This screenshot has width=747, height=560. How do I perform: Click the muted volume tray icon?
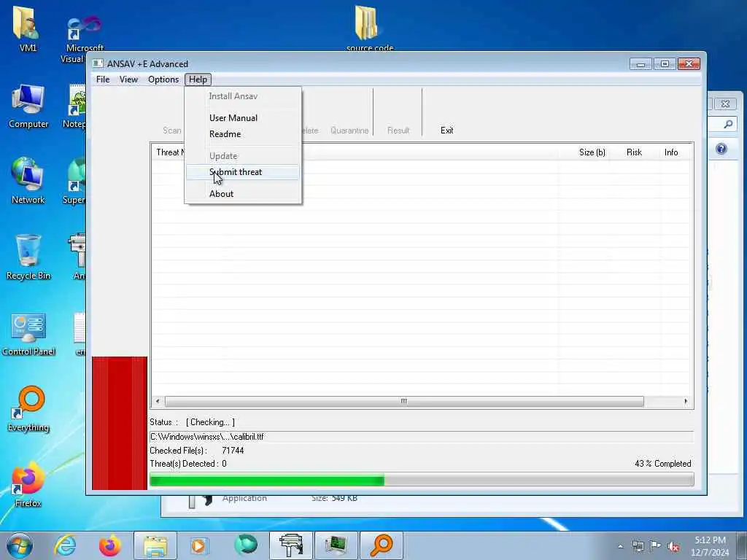[x=673, y=547]
